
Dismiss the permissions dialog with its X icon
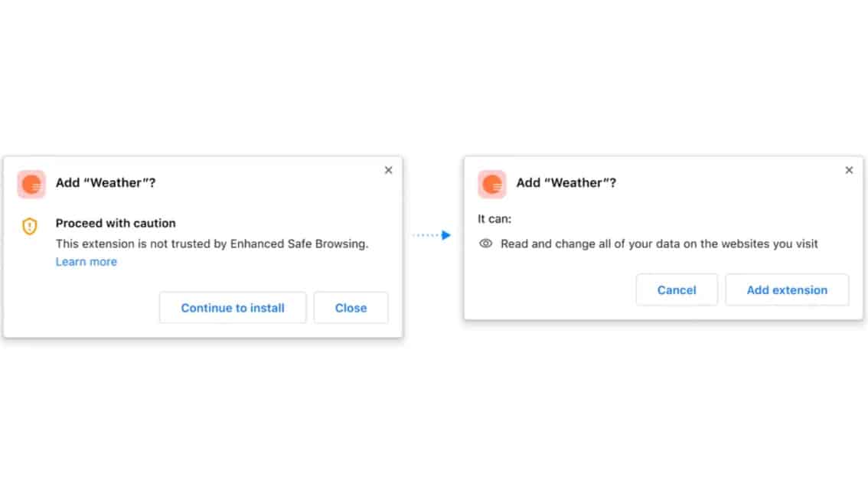coord(849,170)
